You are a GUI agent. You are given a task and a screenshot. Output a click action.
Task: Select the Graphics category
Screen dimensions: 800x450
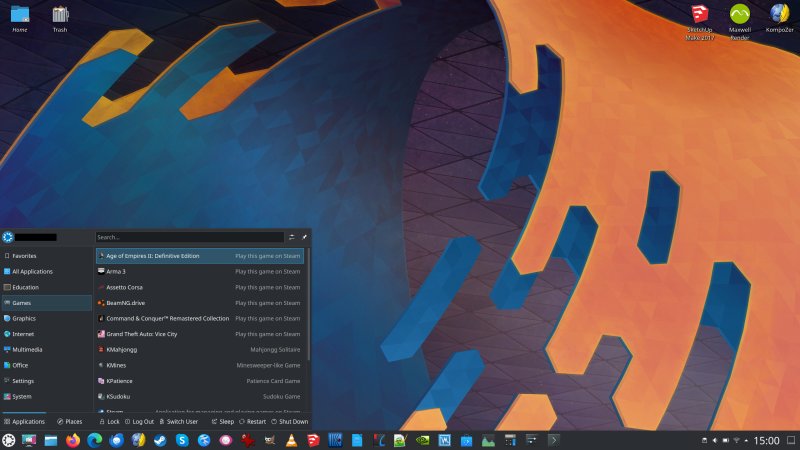(24, 318)
